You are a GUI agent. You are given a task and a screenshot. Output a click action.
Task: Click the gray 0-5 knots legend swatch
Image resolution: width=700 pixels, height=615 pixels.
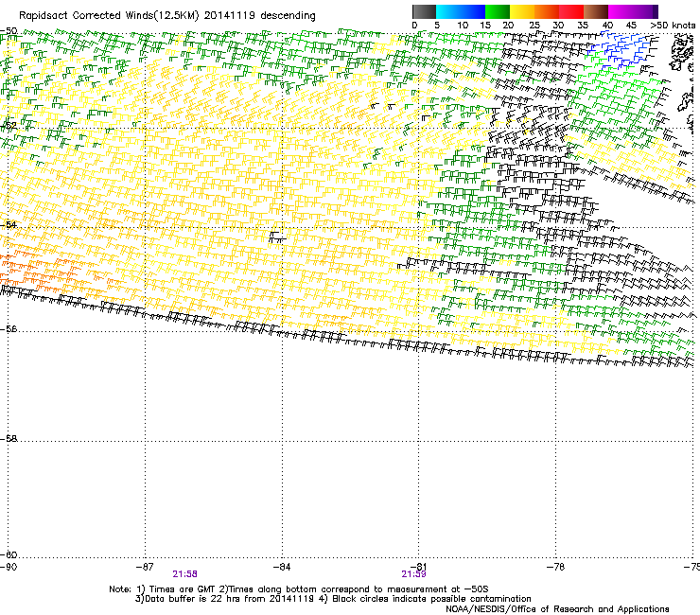(x=424, y=11)
